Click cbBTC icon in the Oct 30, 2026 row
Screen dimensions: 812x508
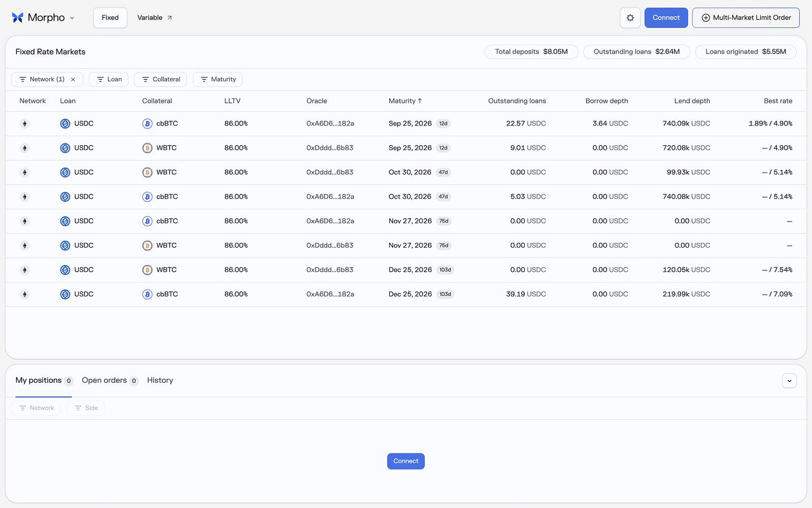(147, 197)
